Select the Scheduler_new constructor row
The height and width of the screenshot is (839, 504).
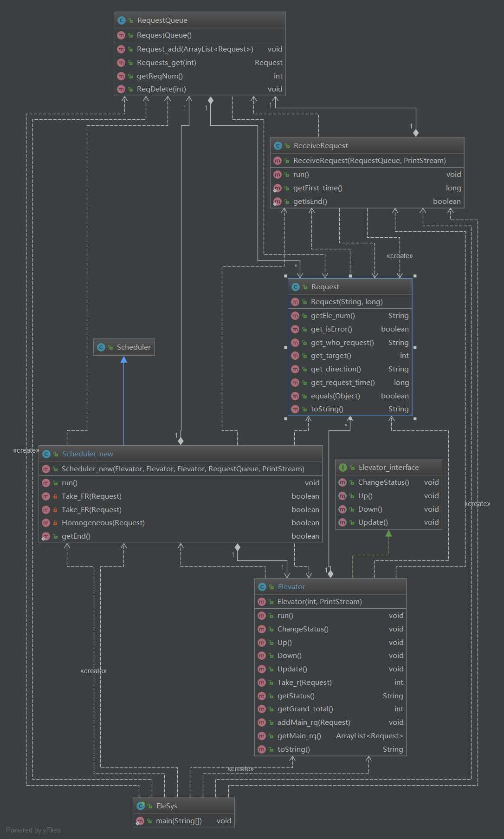(181, 469)
